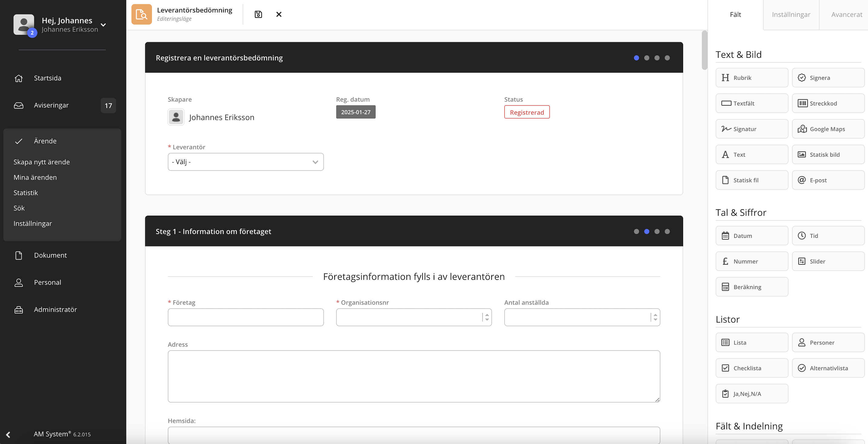Click the Registrerad status button
Screen dimensions: 868x444
point(527,112)
